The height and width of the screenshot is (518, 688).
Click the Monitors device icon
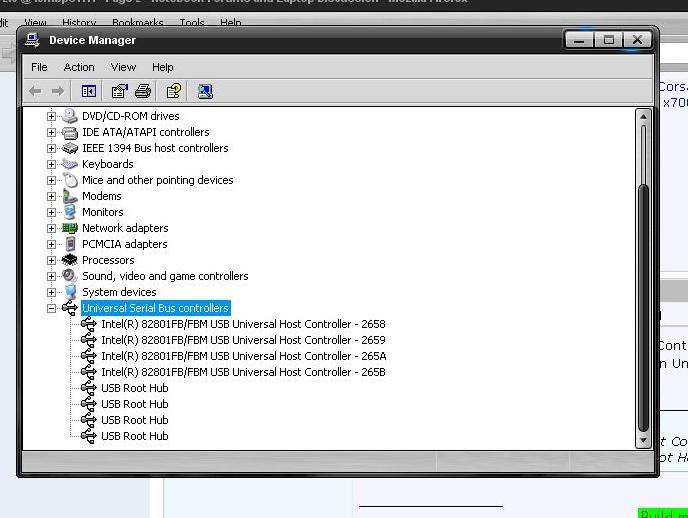pos(69,212)
